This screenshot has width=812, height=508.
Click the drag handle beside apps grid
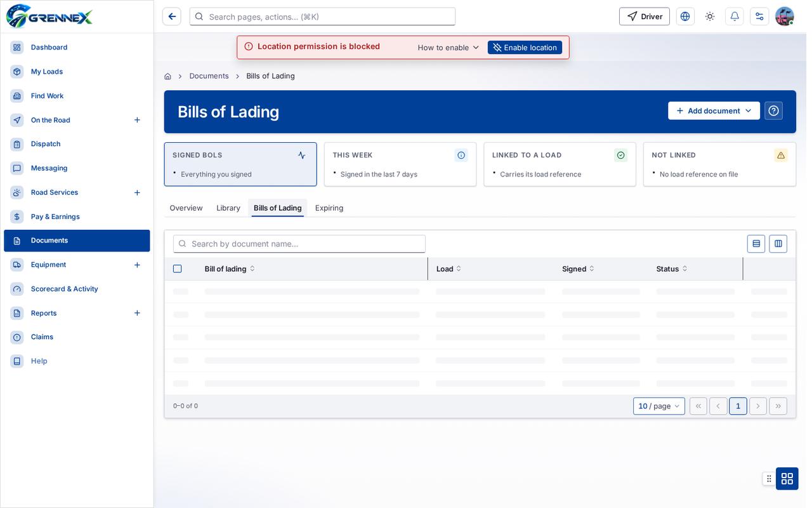click(x=769, y=479)
